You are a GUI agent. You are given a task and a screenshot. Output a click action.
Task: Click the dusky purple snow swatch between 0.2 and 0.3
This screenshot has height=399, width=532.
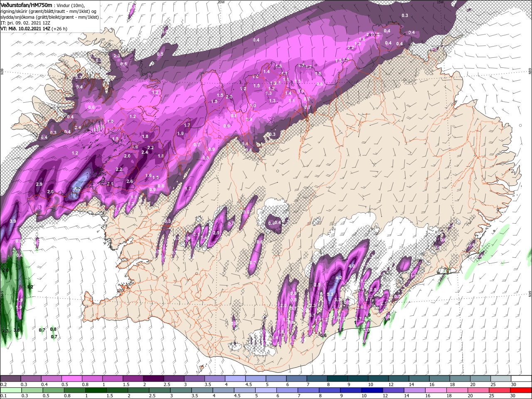click(x=10, y=379)
